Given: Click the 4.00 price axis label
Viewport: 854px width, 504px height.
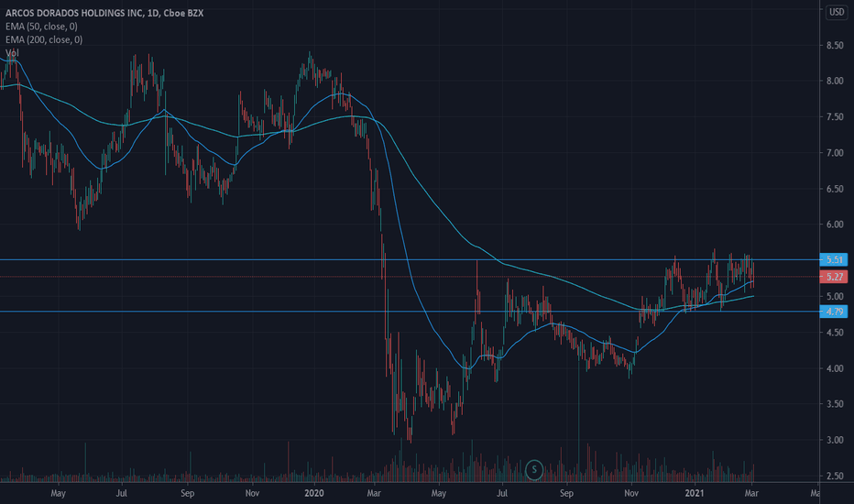Looking at the screenshot, I should click(x=835, y=368).
